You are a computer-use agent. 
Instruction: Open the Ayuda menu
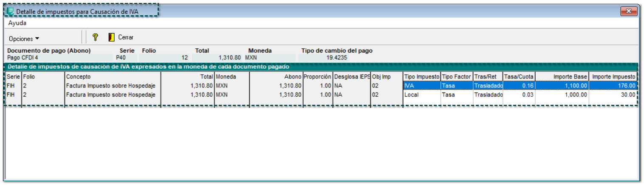point(17,23)
